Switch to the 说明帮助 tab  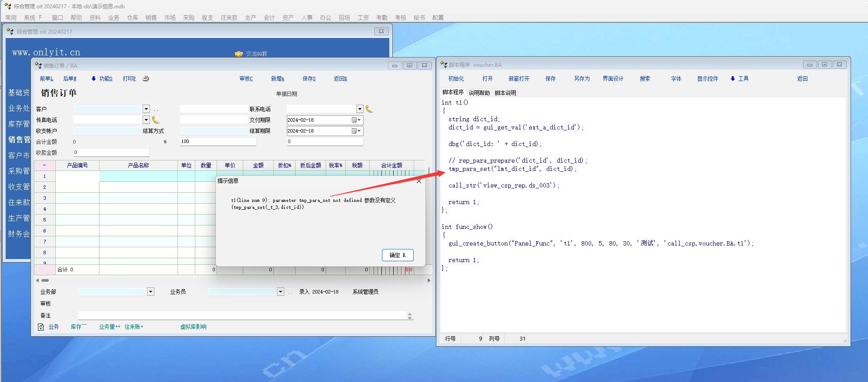pos(479,93)
